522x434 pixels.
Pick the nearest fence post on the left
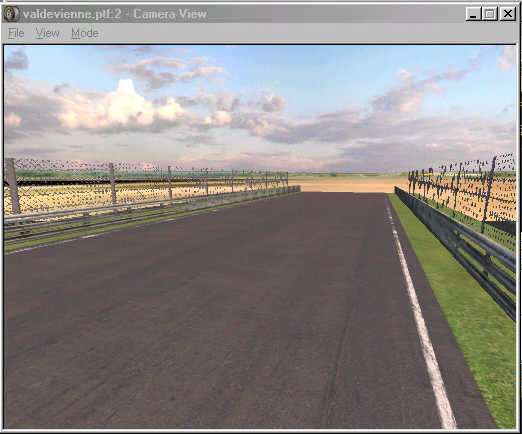pos(13,186)
